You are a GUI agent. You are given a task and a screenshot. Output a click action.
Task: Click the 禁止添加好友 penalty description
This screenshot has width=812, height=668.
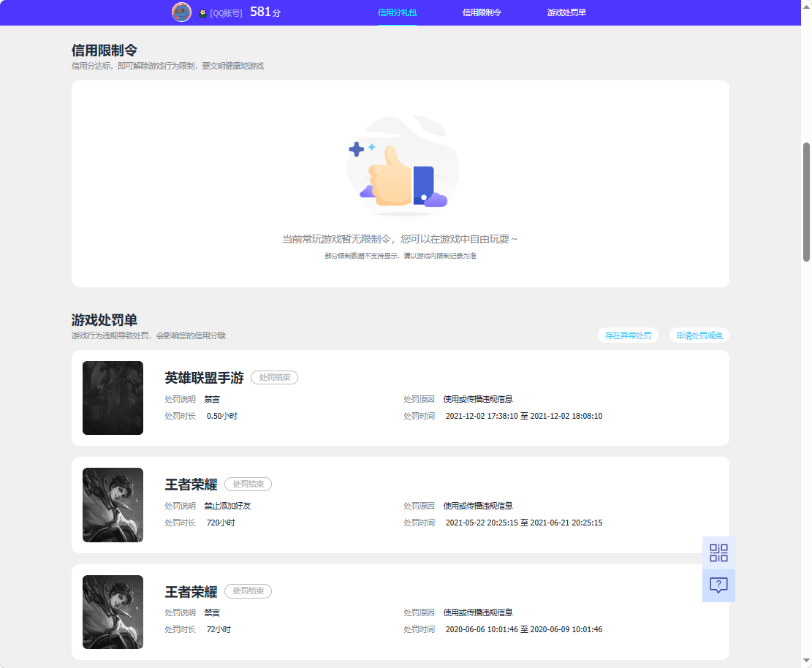(227, 506)
